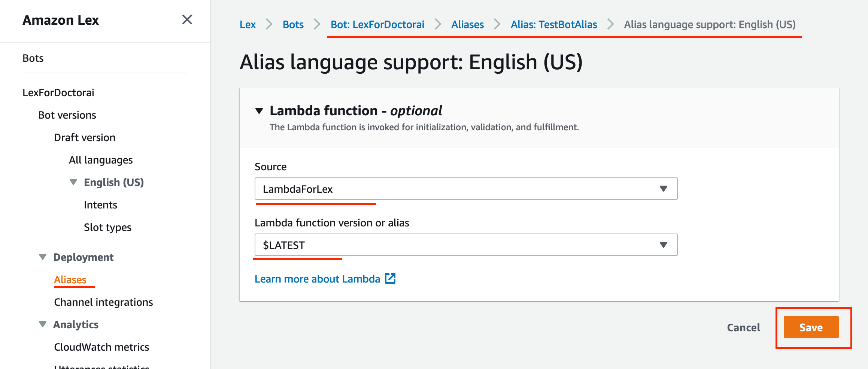Open the Source dropdown showing LambdaForLex
The width and height of the screenshot is (868, 369).
[x=466, y=189]
